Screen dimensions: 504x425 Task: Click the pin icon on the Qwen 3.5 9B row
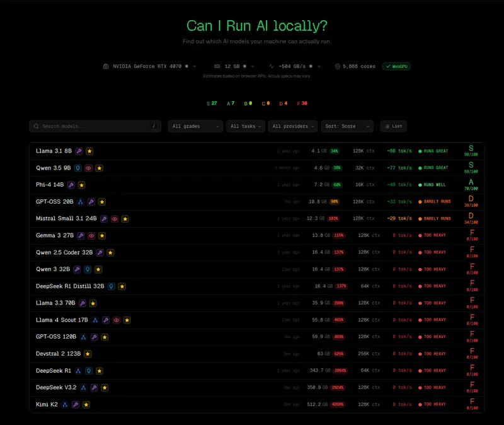point(77,168)
